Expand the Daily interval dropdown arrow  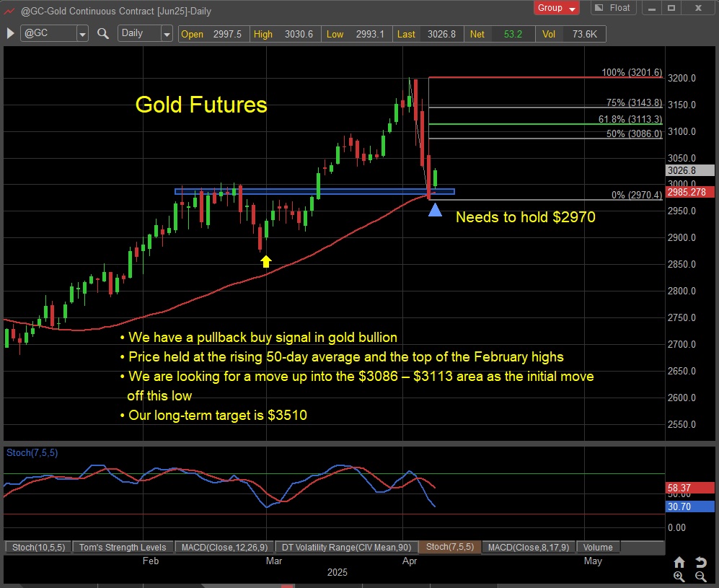pyautogui.click(x=167, y=34)
